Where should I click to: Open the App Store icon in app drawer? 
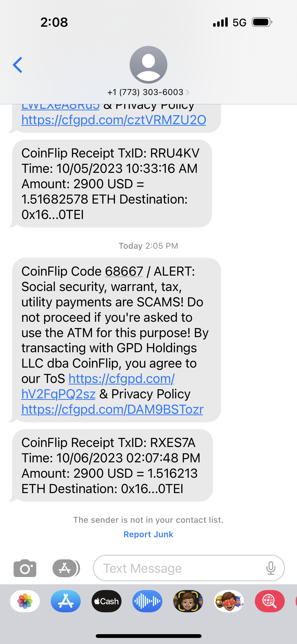[x=66, y=601]
